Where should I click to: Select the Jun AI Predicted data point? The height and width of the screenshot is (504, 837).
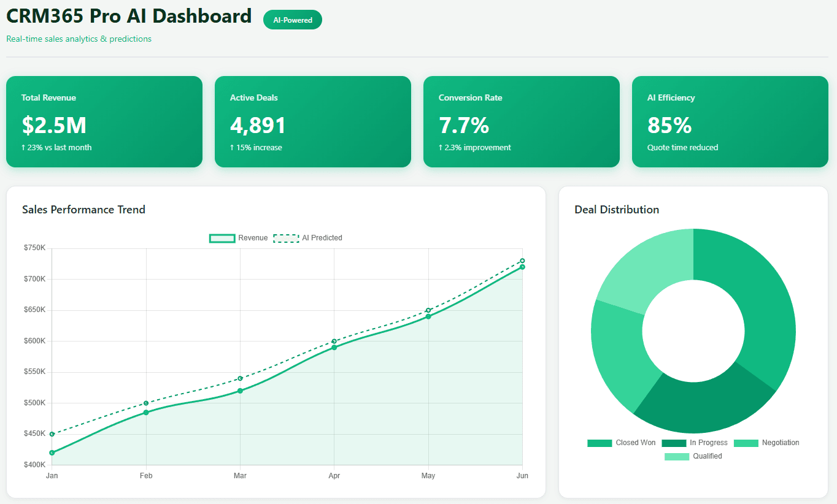(x=522, y=261)
